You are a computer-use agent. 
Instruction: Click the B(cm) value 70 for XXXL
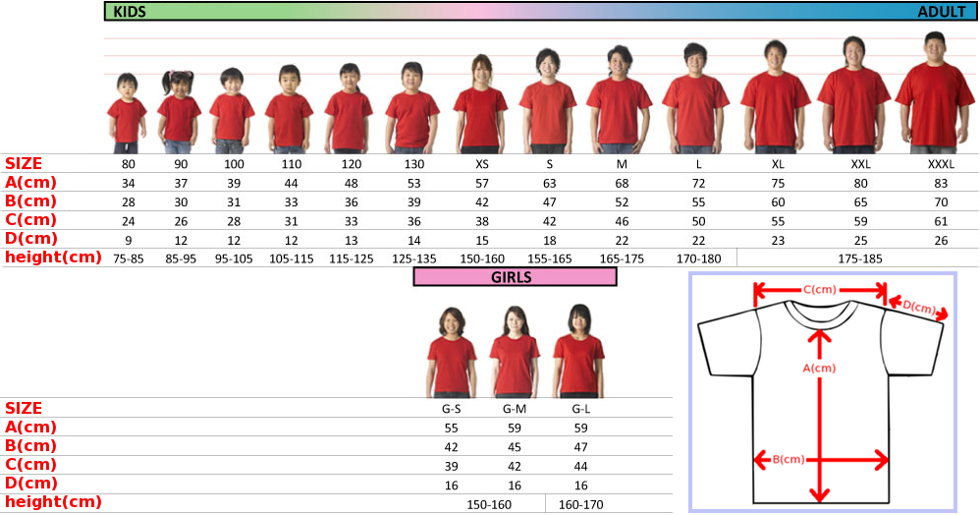point(941,202)
